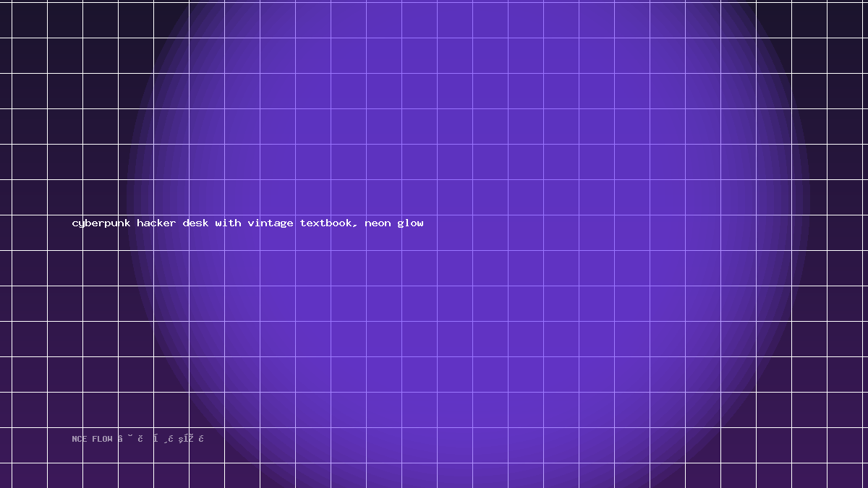The height and width of the screenshot is (488, 868).
Task: Click the word 'cyberpunk' in the caption
Action: click(101, 223)
